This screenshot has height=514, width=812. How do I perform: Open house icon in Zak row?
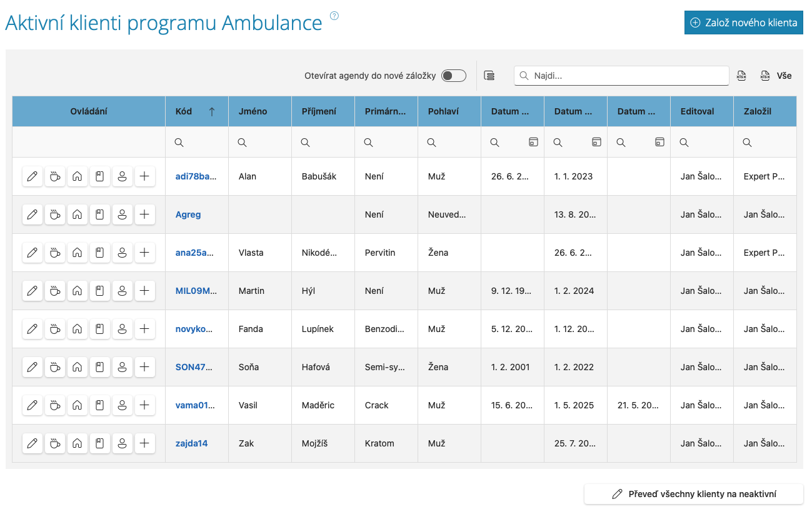78,443
